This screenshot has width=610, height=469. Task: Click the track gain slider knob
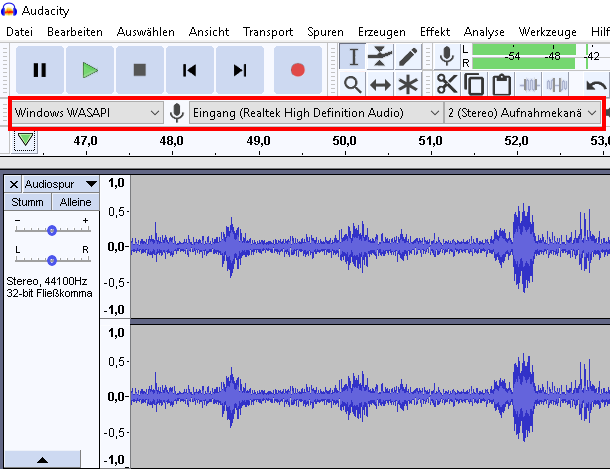click(x=52, y=230)
